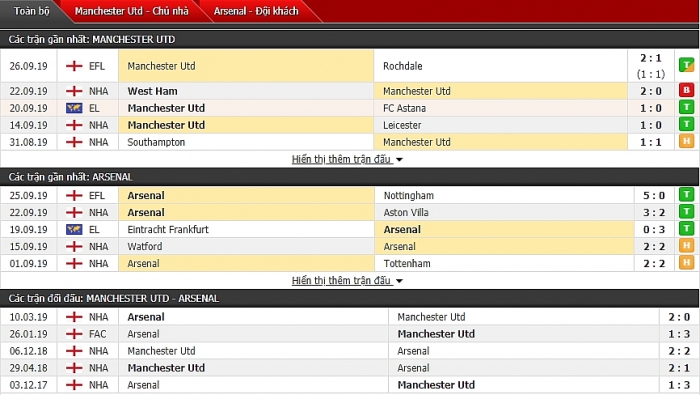This screenshot has height=395, width=700.
Task: Click the date 29.04.18
Action: pos(29,368)
